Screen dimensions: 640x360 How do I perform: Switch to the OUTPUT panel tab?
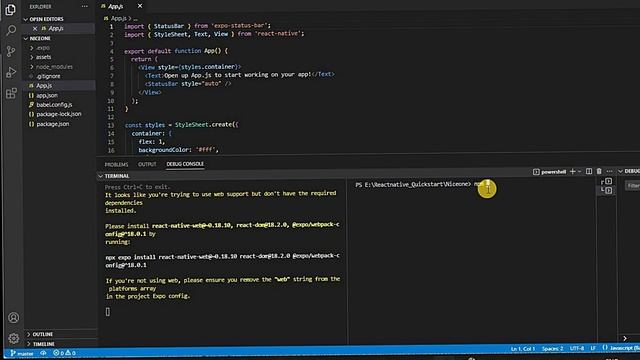(x=147, y=164)
